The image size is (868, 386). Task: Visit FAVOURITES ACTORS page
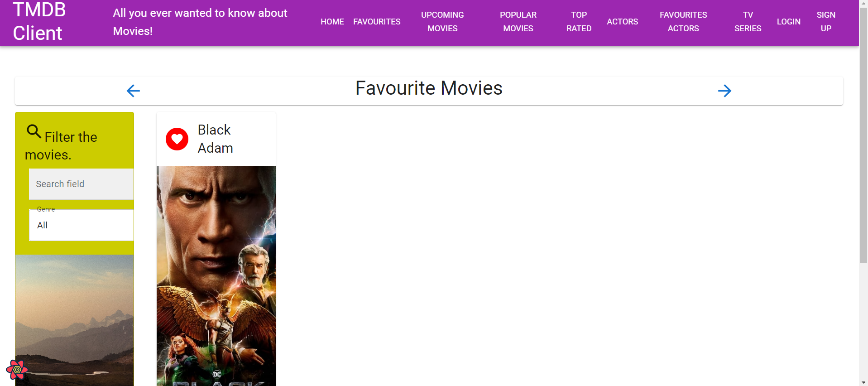683,22
